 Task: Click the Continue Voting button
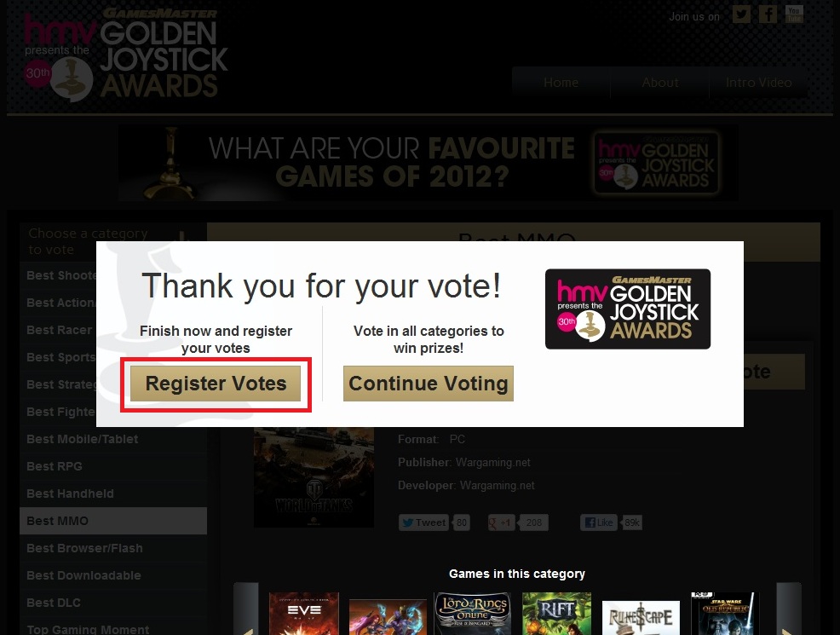(428, 384)
